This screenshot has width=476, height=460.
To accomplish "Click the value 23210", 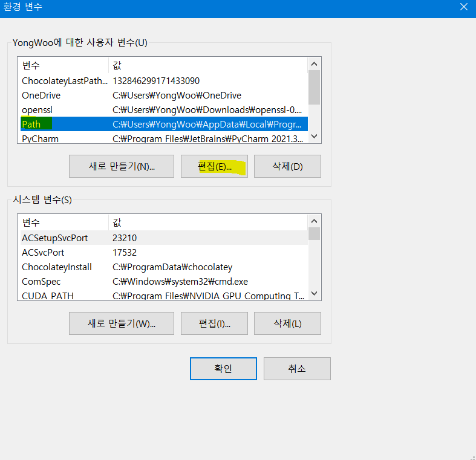I will [125, 238].
